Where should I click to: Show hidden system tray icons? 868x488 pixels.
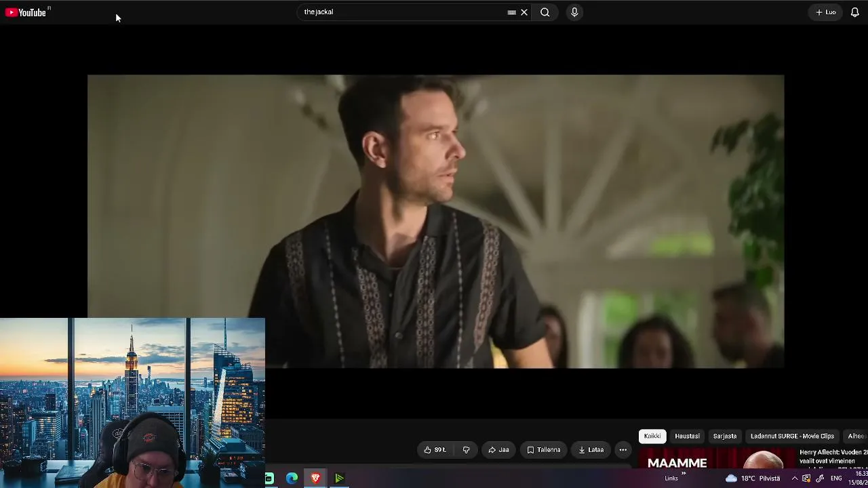click(795, 479)
